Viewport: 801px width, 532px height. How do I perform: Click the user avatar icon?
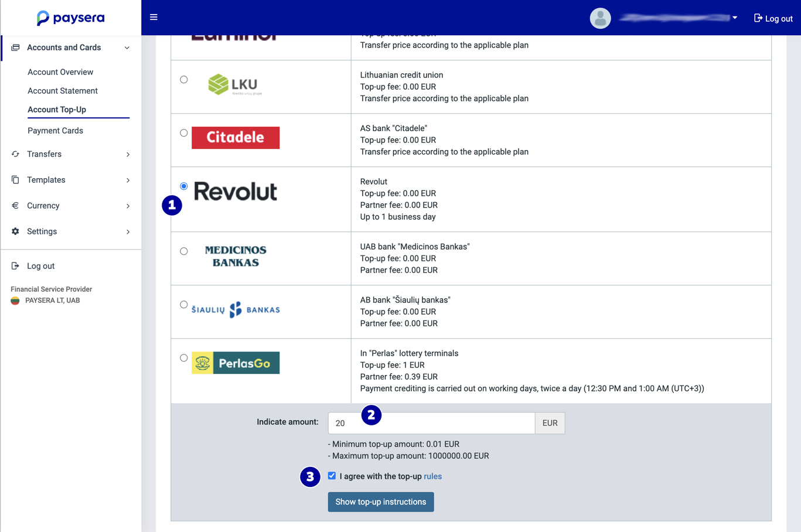pyautogui.click(x=600, y=18)
